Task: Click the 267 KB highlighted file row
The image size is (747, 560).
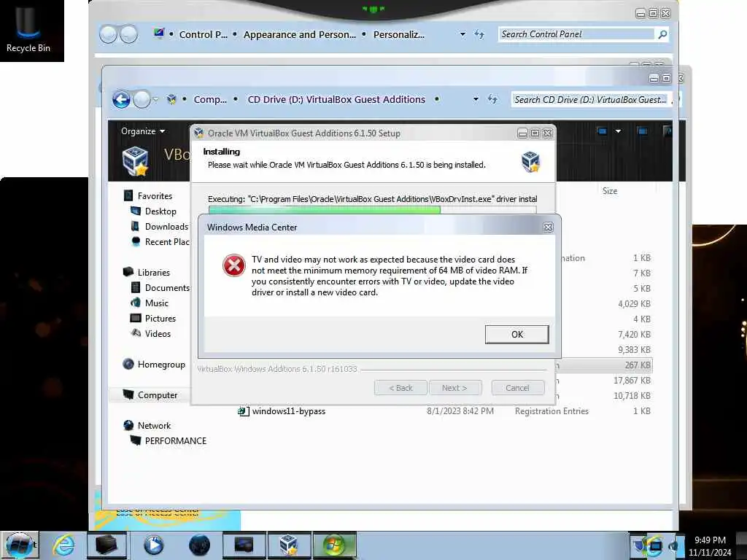Action: pos(638,365)
